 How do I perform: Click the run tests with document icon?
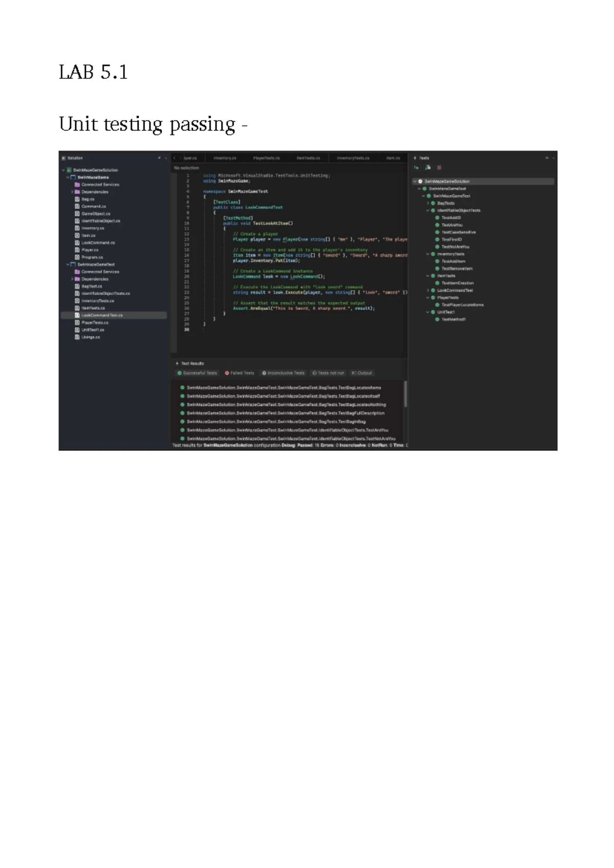(428, 167)
